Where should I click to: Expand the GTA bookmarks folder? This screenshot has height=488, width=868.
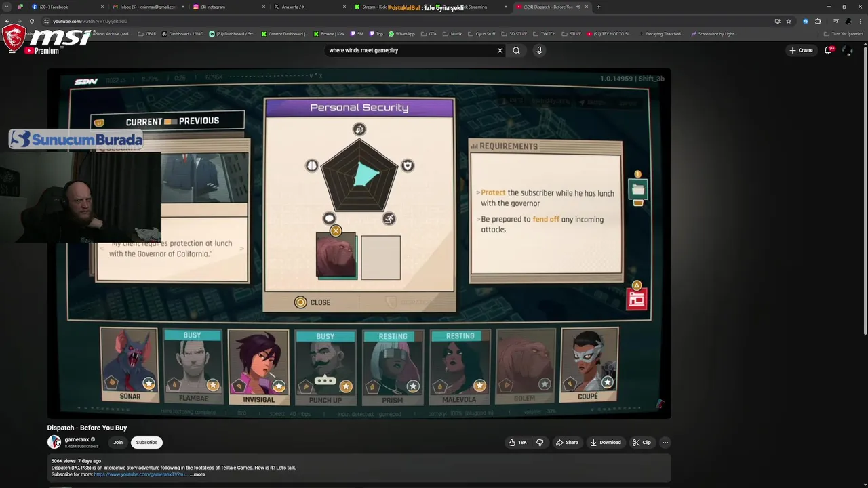coord(429,34)
